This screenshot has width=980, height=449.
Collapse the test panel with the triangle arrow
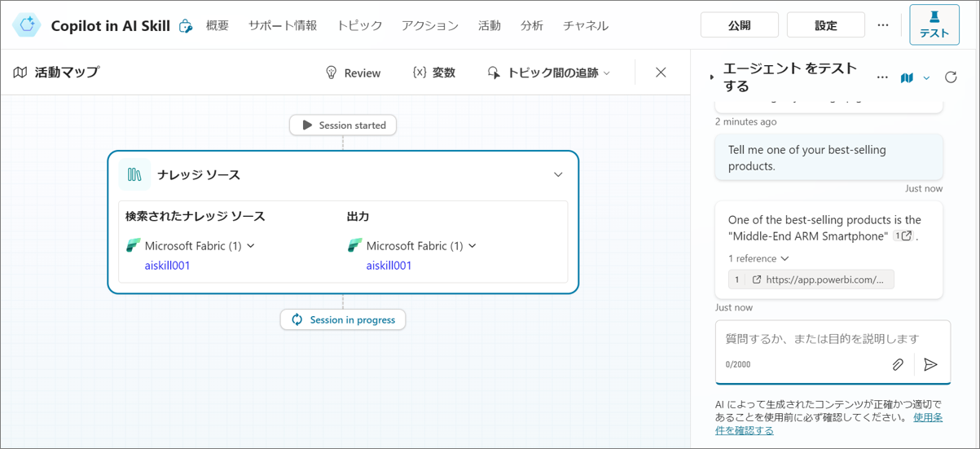pos(711,77)
